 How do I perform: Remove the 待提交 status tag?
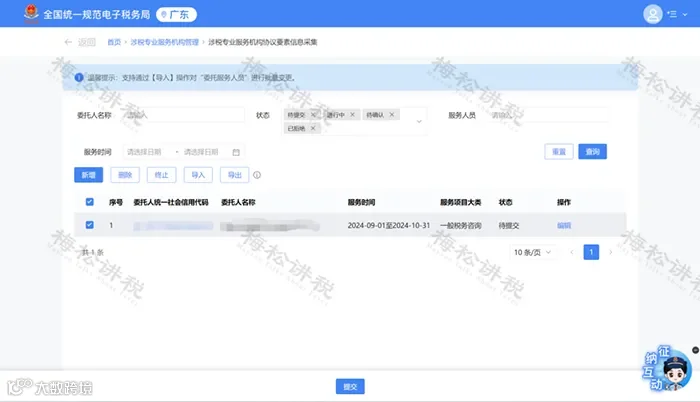(313, 115)
